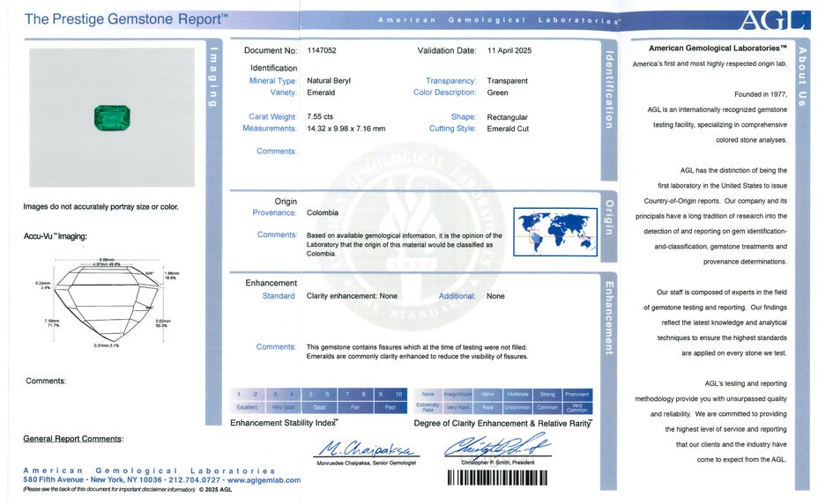818x504 pixels.
Task: Click the 'Carat Weight:' label
Action: [x=273, y=116]
